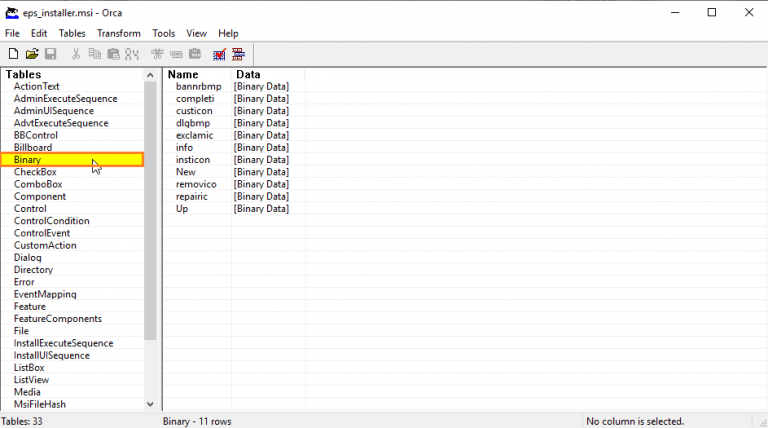Click Binary Data cell for New row
The image size is (768, 428).
[261, 172]
